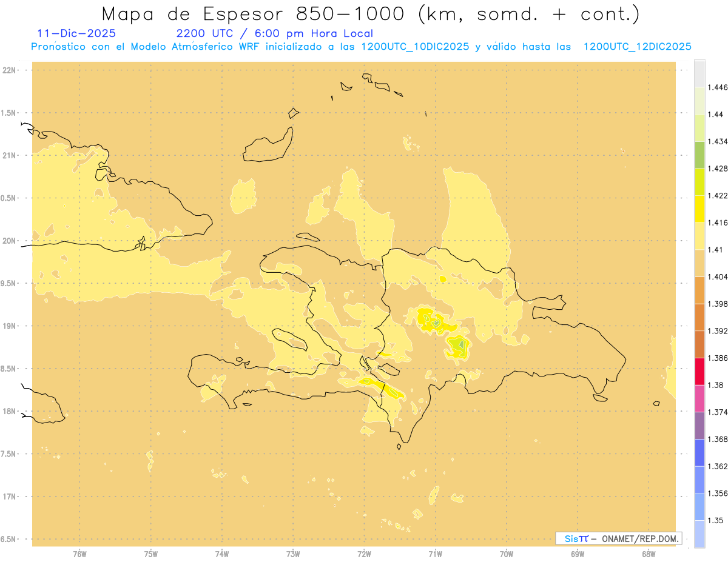Image resolution: width=728 pixels, height=562 pixels.
Task: Click the '19N' latitude label
Action: pos(10,326)
